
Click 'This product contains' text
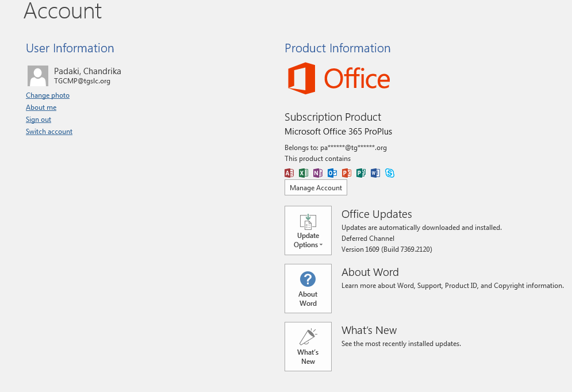[x=317, y=159]
